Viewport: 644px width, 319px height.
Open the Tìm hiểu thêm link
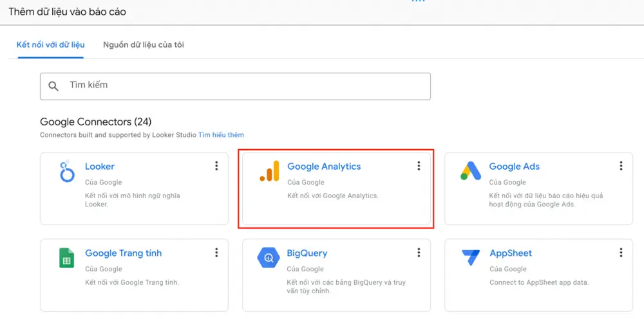[x=221, y=135]
